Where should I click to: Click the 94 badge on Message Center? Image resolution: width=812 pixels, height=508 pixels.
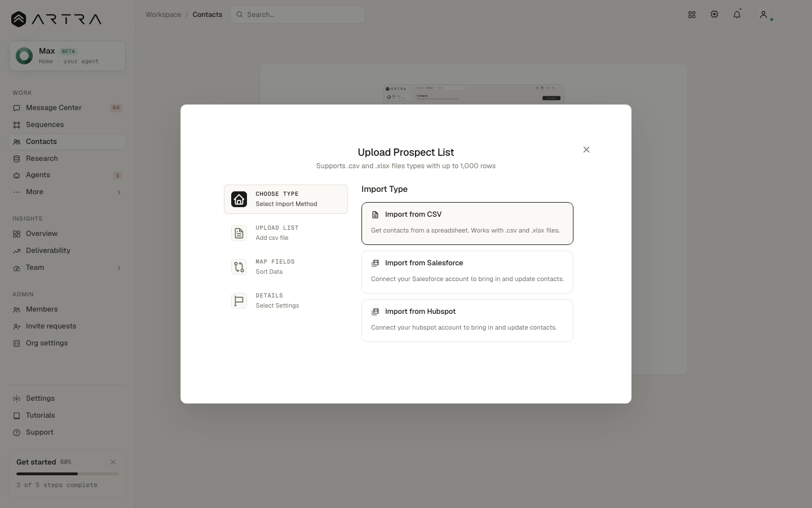coord(116,108)
